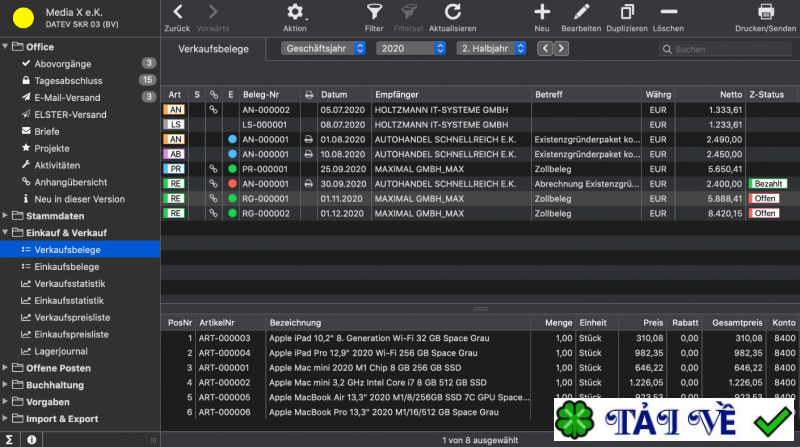Image resolution: width=800 pixels, height=447 pixels.
Task: Click the Suchen search field
Action: 725,49
